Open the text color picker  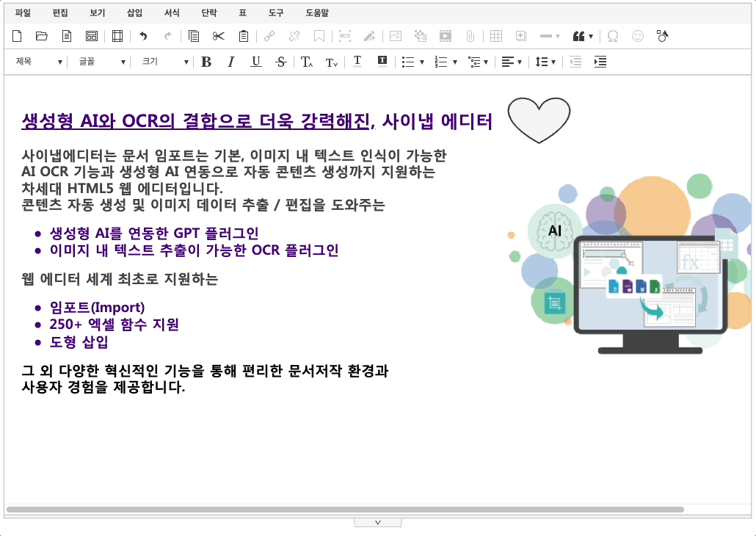(x=357, y=62)
